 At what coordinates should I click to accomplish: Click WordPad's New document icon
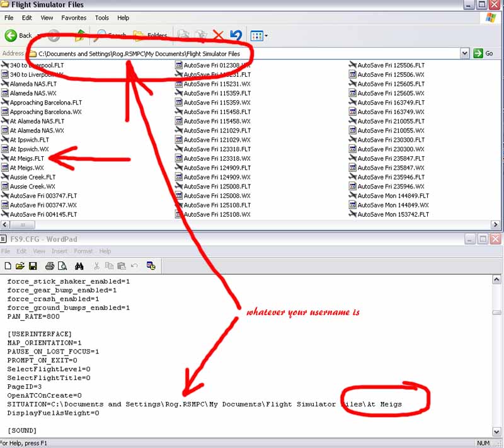click(x=8, y=266)
